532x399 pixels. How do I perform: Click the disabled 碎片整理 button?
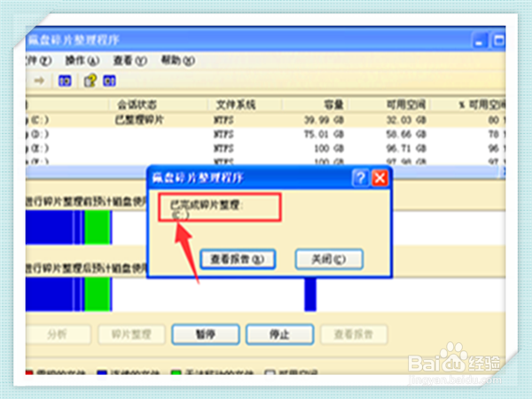pyautogui.click(x=131, y=334)
